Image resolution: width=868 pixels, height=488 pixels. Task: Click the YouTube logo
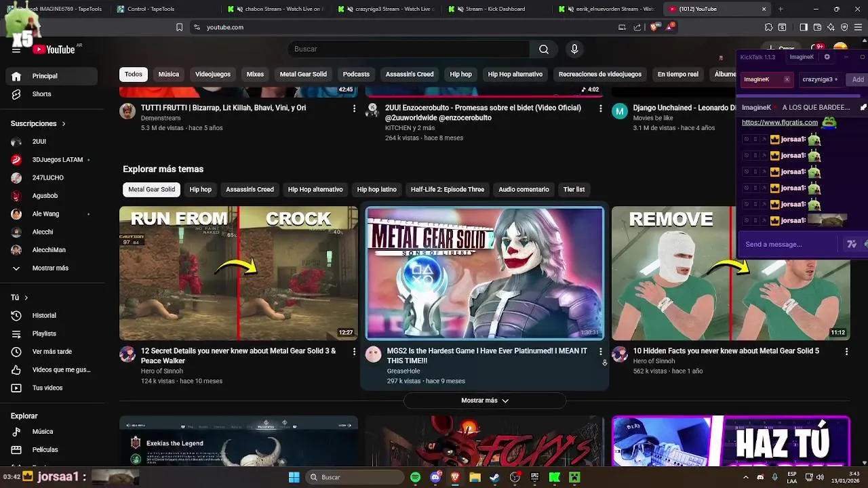point(54,49)
